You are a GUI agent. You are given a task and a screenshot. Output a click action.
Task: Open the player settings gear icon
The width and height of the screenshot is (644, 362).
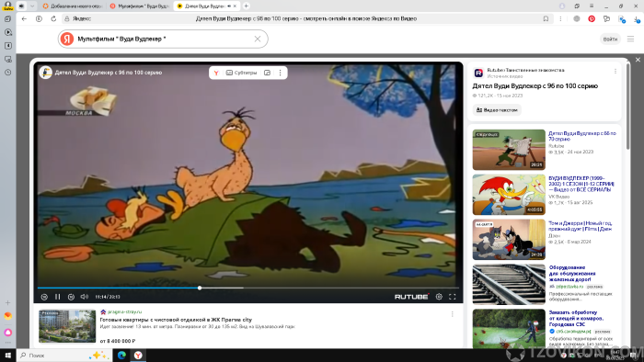pyautogui.click(x=439, y=297)
